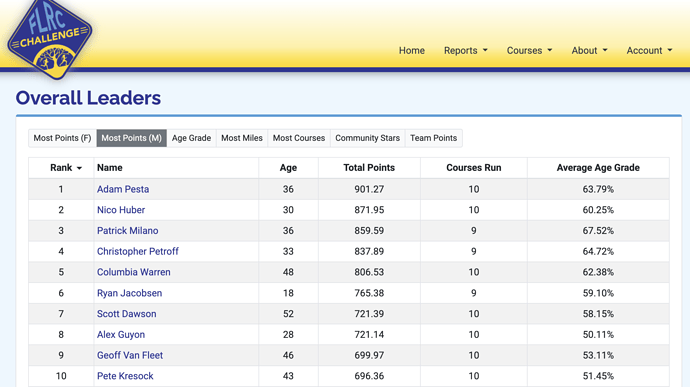Screen dimensions: 690x387
Task: Click the total points value 901.27
Action: [369, 189]
